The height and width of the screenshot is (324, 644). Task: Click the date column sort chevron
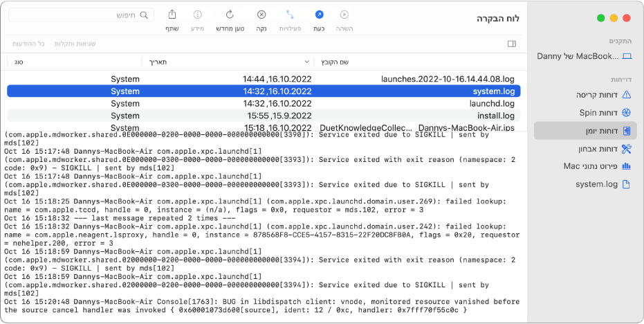(307, 62)
